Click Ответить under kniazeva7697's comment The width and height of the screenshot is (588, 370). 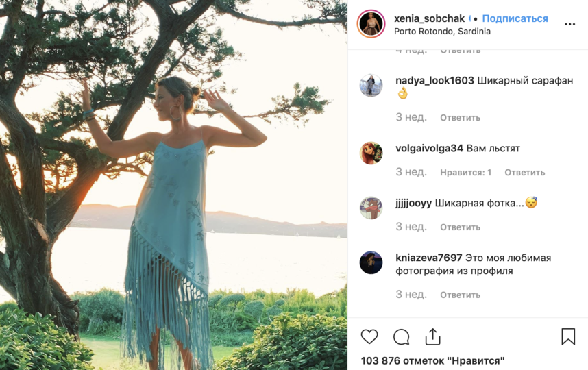pos(460,295)
